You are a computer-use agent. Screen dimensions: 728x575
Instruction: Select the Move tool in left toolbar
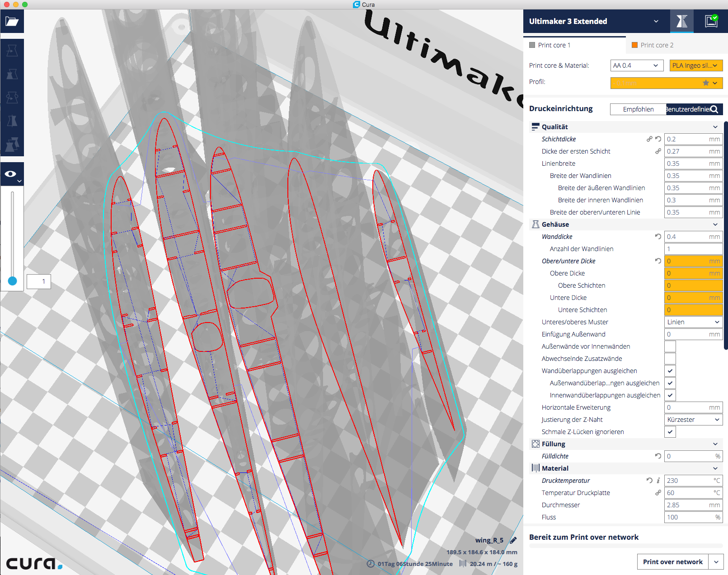[x=12, y=51]
